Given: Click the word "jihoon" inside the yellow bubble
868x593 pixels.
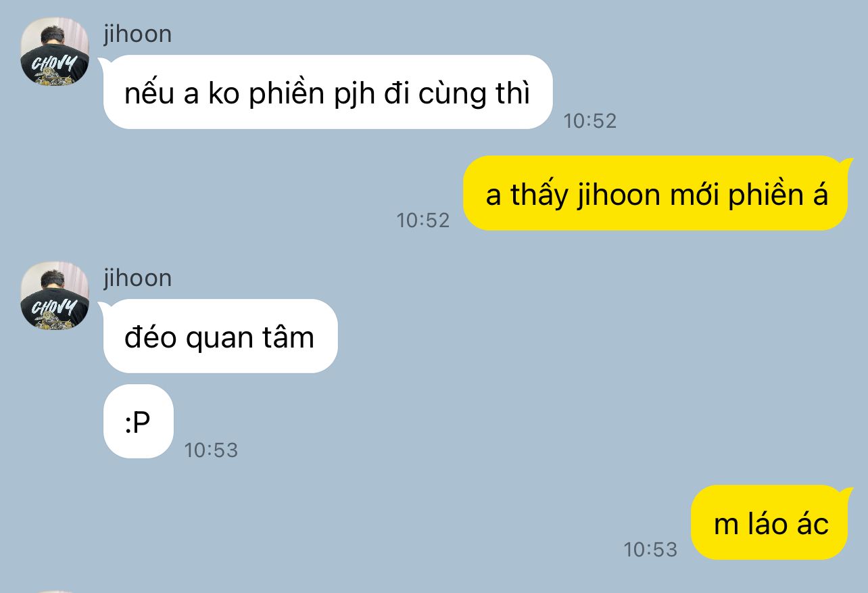Looking at the screenshot, I should coord(619,195).
